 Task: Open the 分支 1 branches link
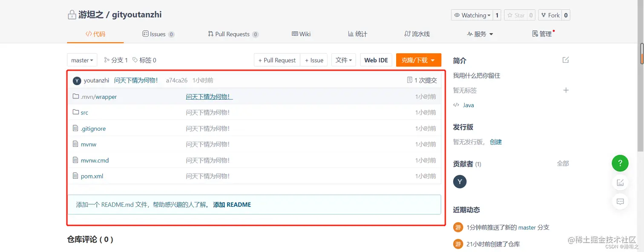(116, 60)
